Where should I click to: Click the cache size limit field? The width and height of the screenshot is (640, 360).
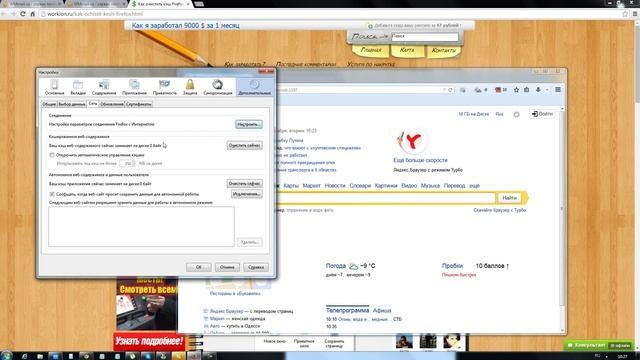127,163
